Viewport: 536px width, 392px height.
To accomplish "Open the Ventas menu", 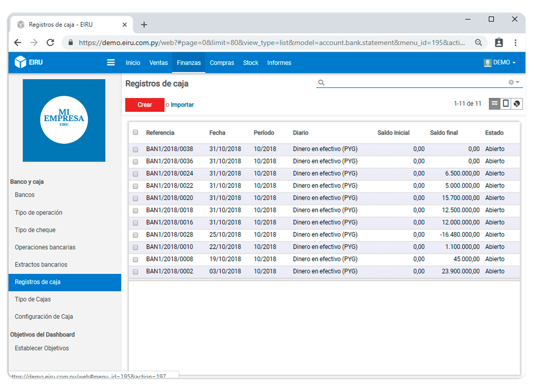I will click(x=158, y=63).
